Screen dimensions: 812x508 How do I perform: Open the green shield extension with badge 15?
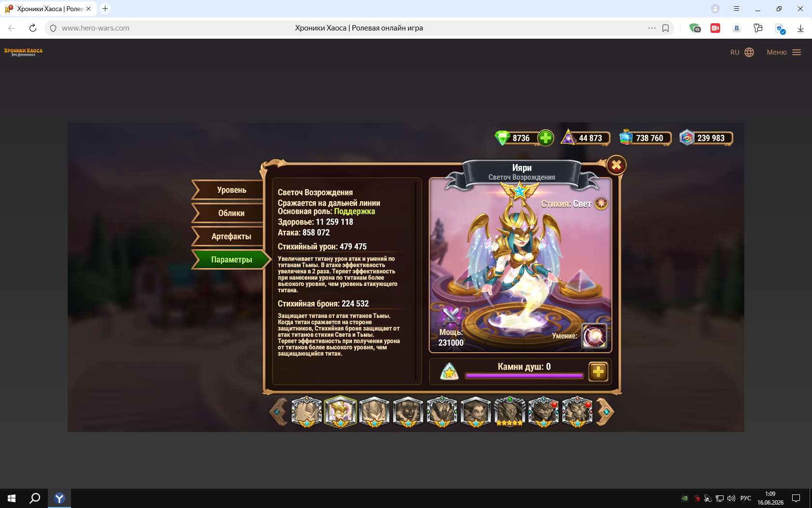coord(695,28)
